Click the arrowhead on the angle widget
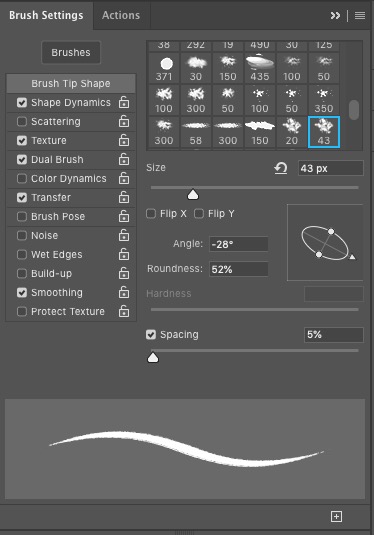 [x=352, y=257]
